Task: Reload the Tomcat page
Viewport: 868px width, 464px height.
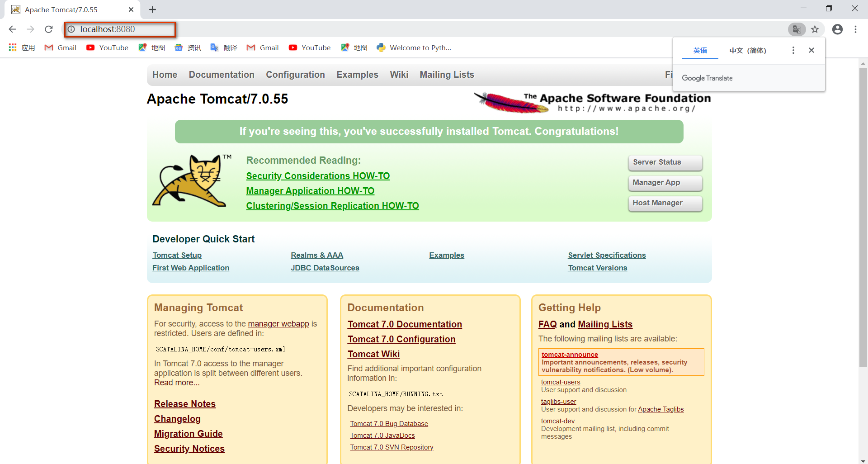Action: tap(49, 29)
